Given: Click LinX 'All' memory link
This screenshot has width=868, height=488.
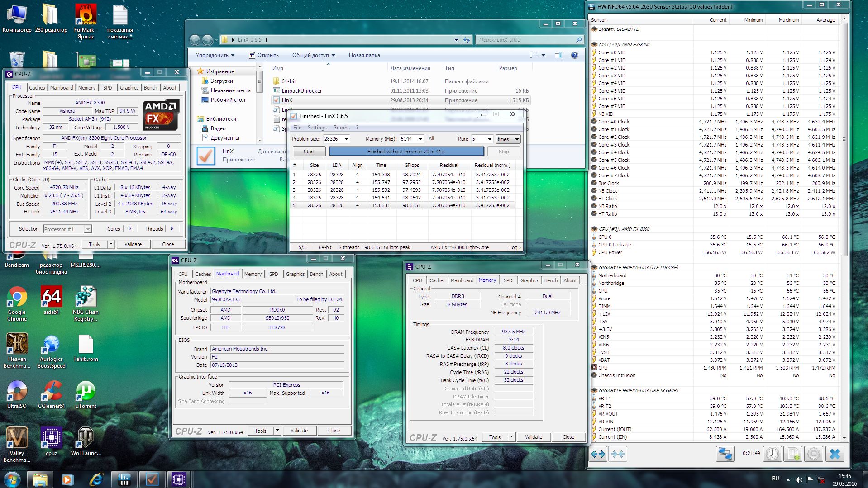Looking at the screenshot, I should coord(431,139).
